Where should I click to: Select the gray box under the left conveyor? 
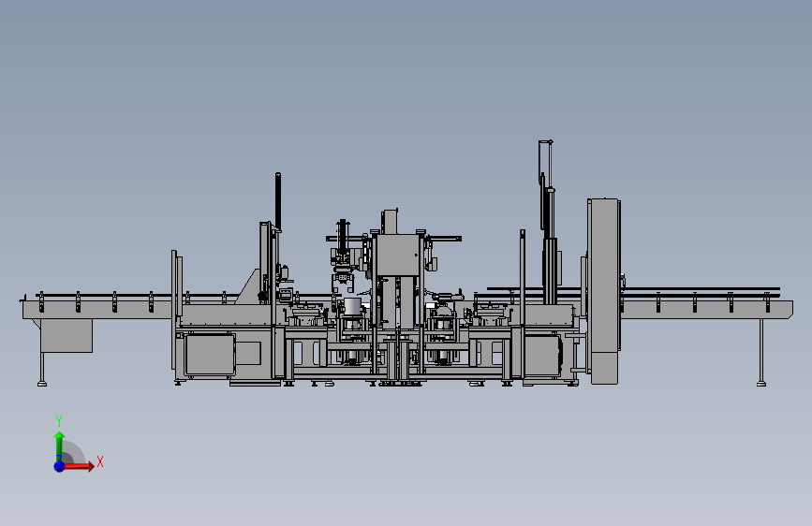tap(66, 335)
